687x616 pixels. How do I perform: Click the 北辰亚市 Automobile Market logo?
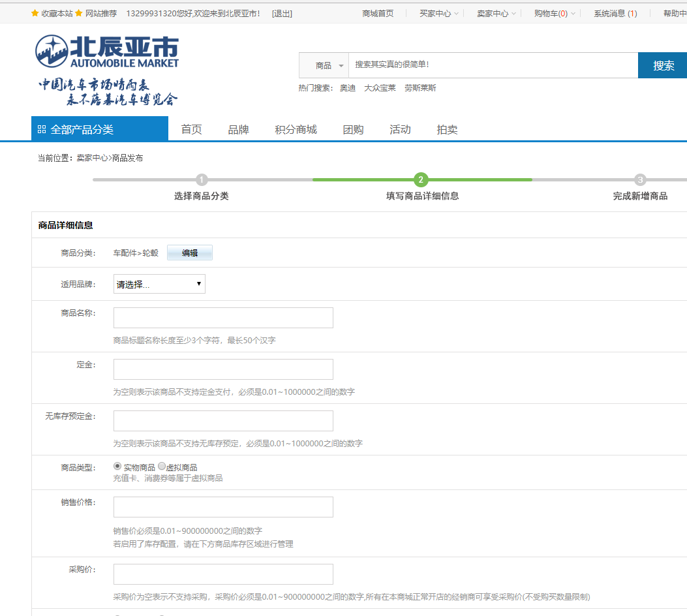(x=107, y=52)
